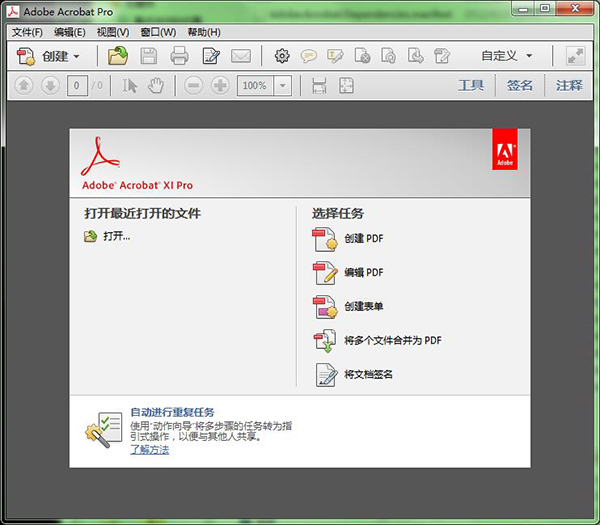Click the Fit width scrolling icon
The width and height of the screenshot is (600, 525).
319,85
